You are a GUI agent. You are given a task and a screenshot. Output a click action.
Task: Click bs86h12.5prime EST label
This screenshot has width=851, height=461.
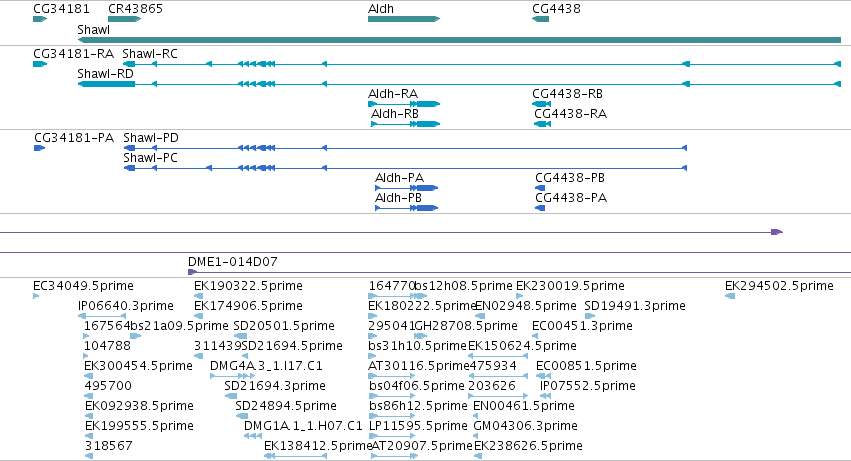pos(418,406)
